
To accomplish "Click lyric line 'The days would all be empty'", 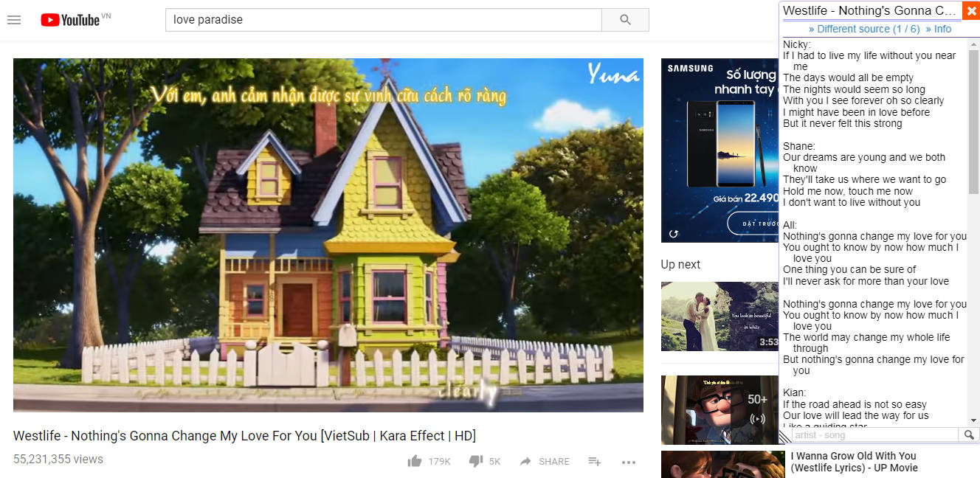I will tap(848, 77).
